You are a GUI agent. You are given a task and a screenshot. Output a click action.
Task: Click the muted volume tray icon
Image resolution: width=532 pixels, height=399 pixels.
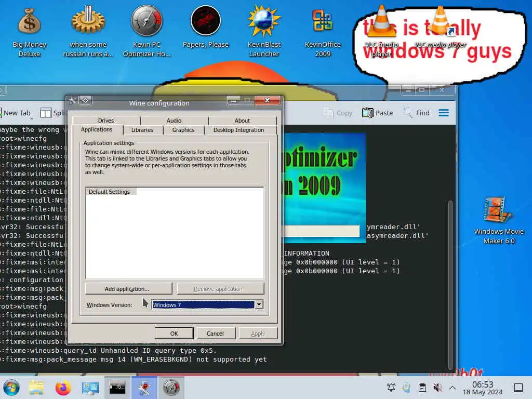click(437, 388)
